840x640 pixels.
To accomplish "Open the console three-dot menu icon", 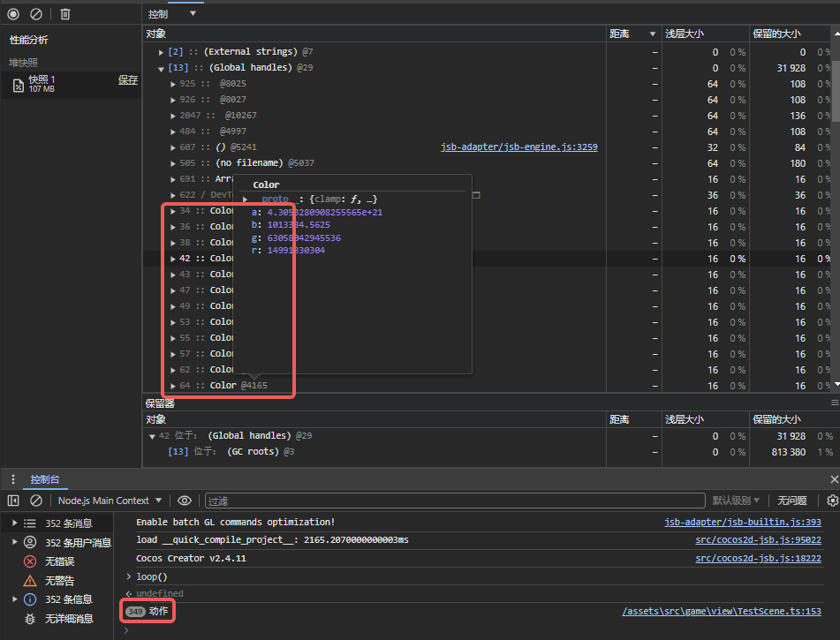I will [x=13, y=479].
